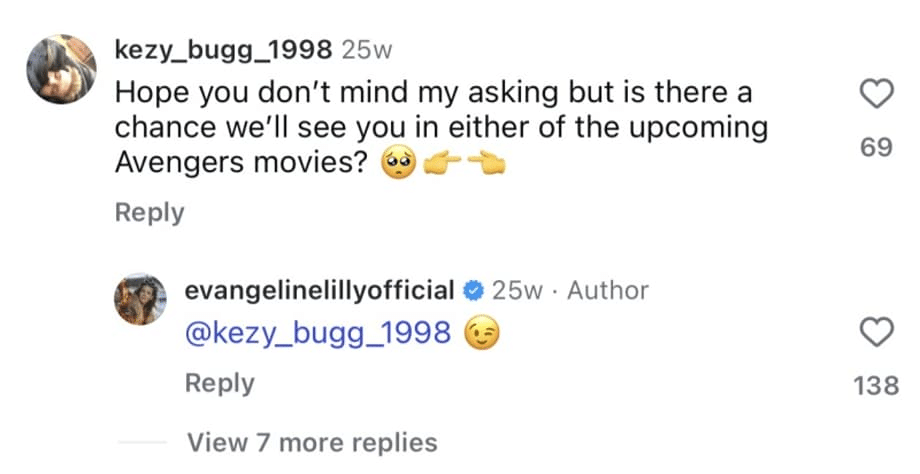Viewport: 920px width, 474px height.
Task: Click the Author label on the reply
Action: coord(608,291)
